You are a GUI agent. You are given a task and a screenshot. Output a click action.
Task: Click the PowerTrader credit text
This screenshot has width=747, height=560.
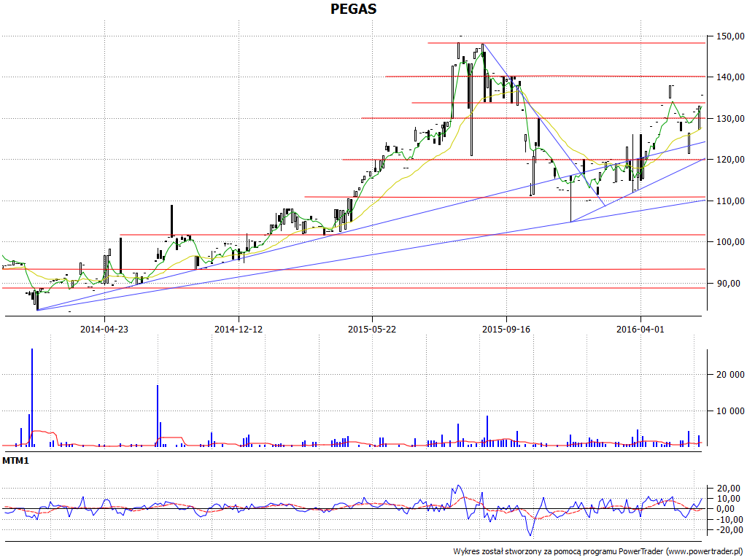598,551
